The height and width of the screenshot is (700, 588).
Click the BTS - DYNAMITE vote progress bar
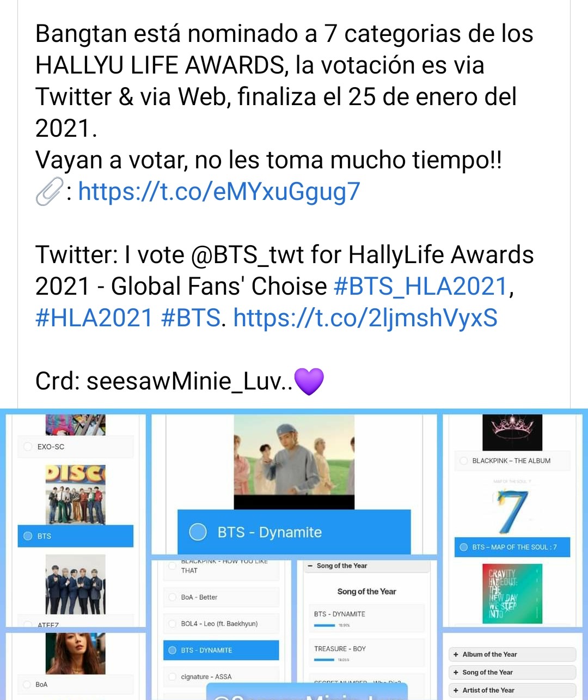(325, 625)
